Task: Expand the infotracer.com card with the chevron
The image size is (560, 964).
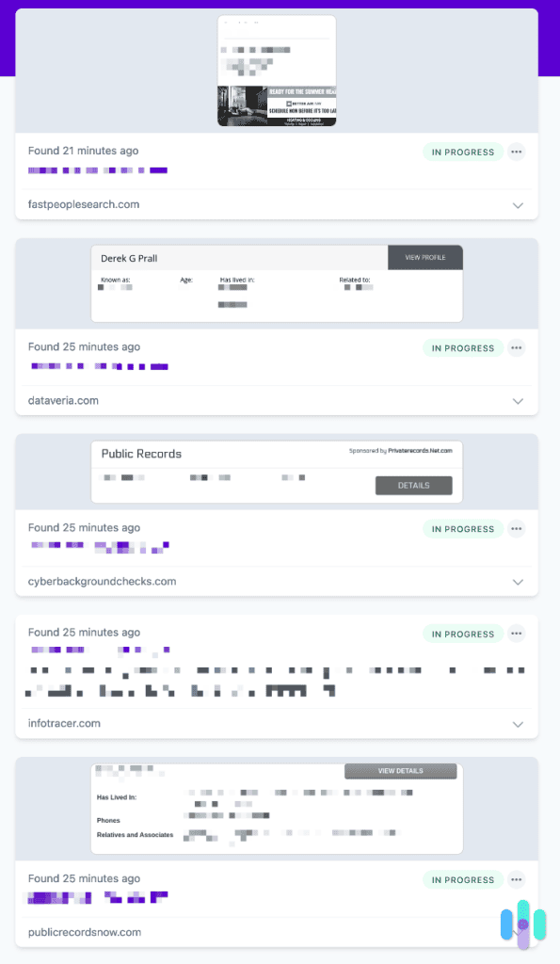Action: pos(518,724)
